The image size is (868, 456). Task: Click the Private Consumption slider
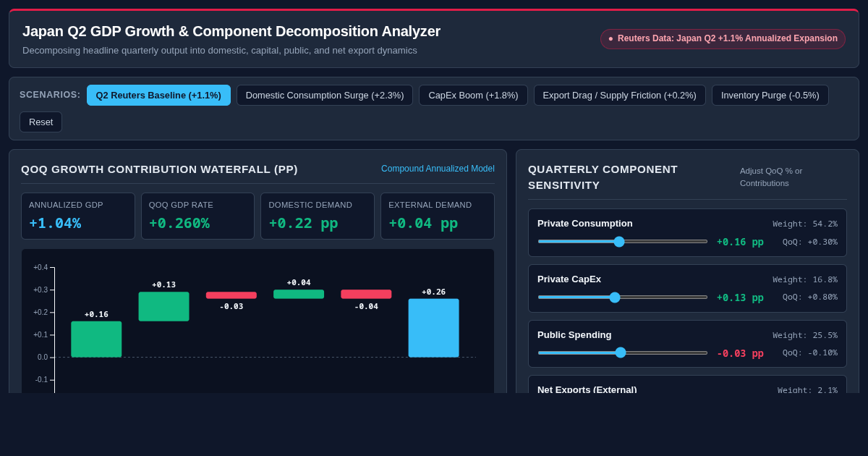click(x=622, y=242)
